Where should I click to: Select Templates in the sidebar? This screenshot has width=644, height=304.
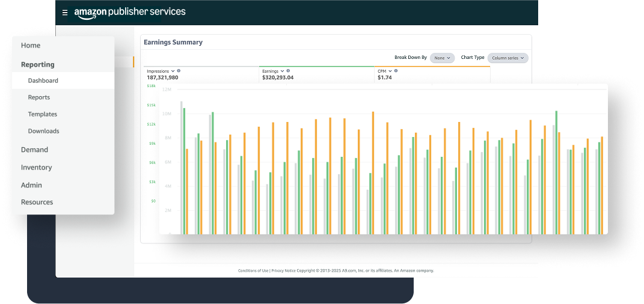[x=42, y=114]
